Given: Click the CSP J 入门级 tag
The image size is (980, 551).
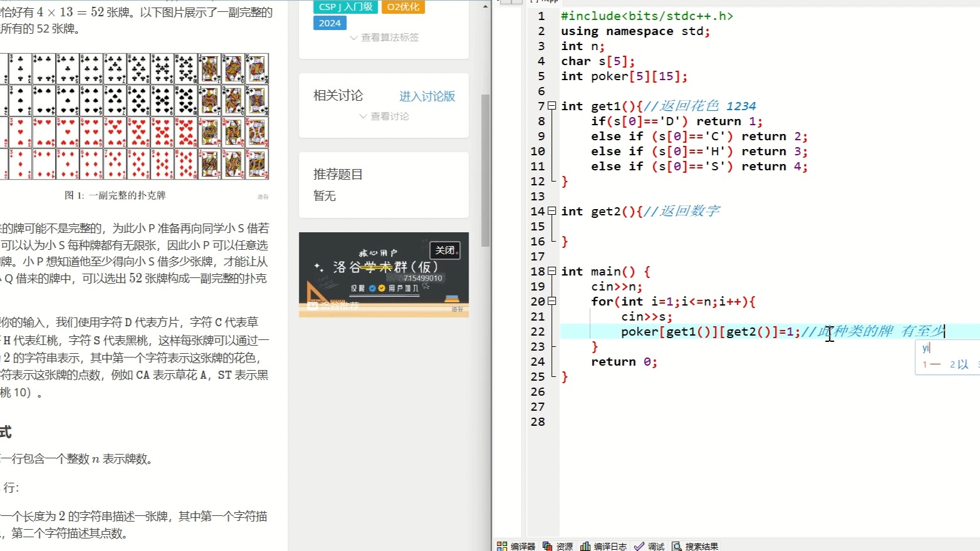Looking at the screenshot, I should (x=345, y=7).
